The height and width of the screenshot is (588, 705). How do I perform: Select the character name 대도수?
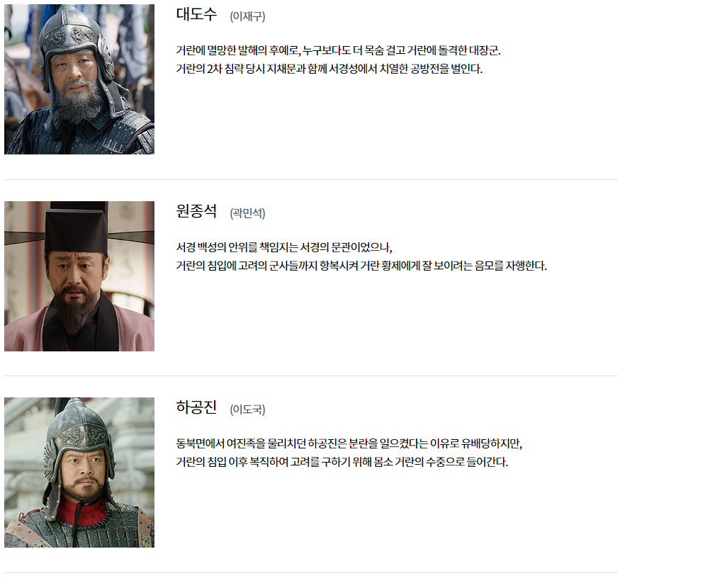pos(196,14)
